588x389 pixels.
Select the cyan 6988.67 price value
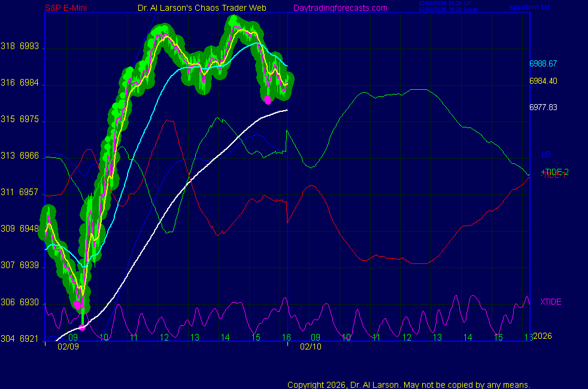(543, 63)
